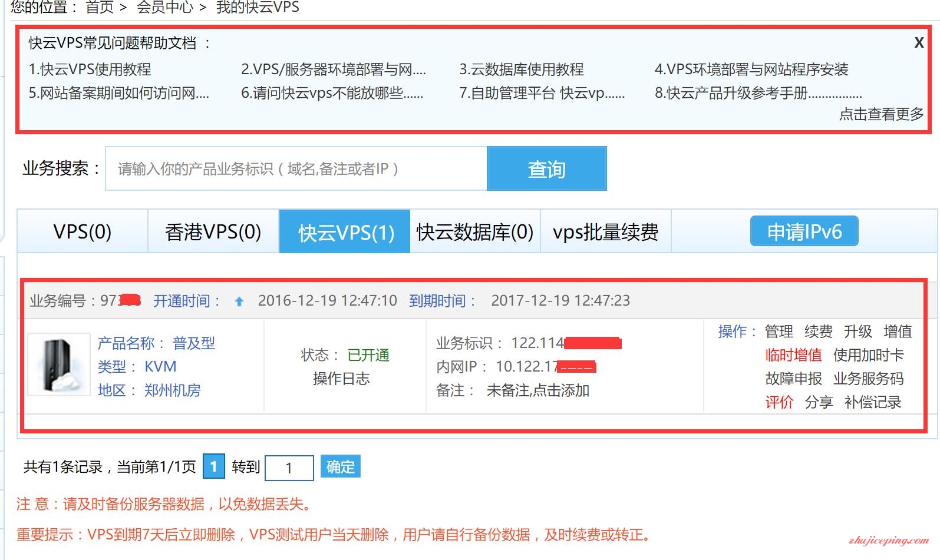
Task: Open 操作日志 operation log
Action: click(x=341, y=379)
